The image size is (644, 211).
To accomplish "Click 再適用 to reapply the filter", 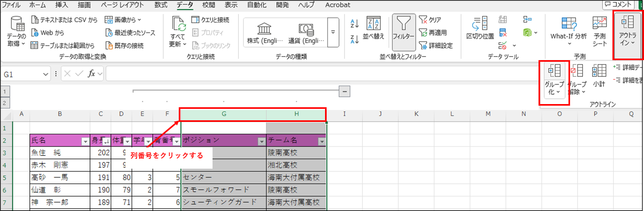I will 433,32.
